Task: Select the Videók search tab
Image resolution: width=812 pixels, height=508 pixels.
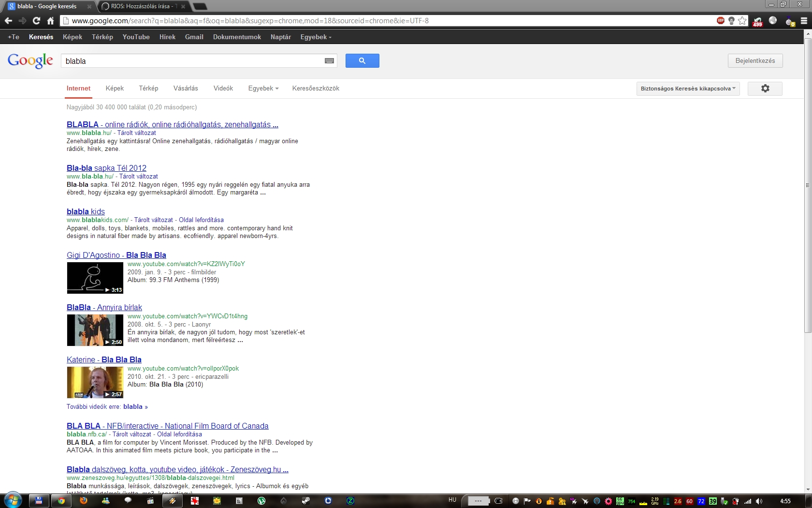Action: pyautogui.click(x=223, y=89)
